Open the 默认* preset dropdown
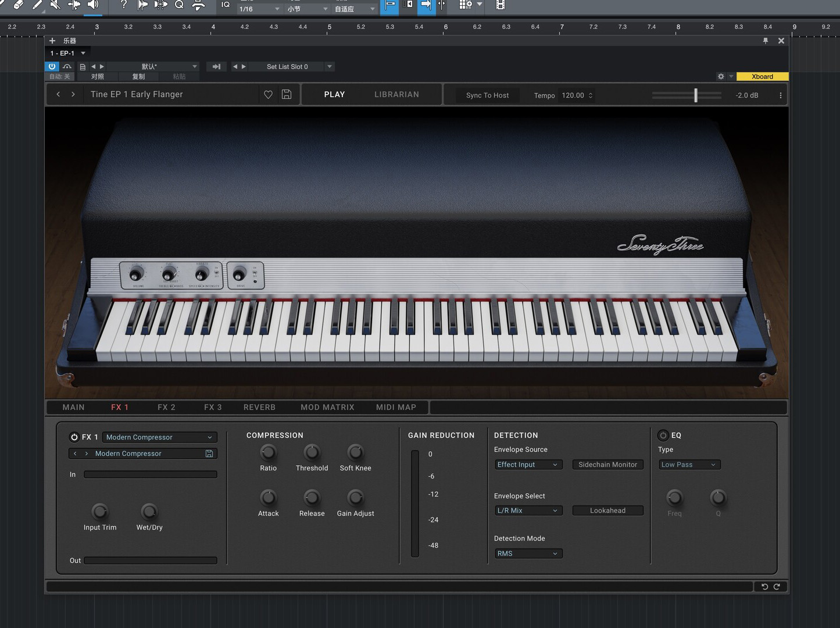Image resolution: width=840 pixels, height=628 pixels. 153,66
